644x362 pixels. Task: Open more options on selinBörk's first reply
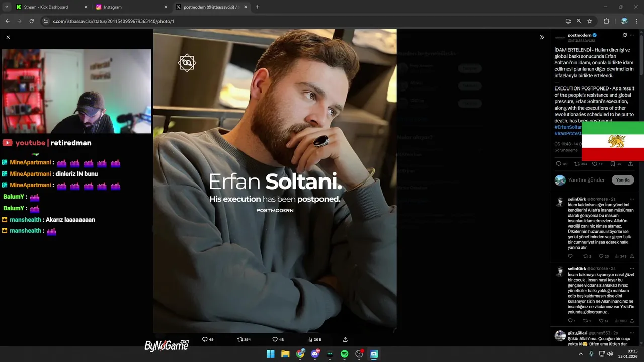(x=632, y=199)
